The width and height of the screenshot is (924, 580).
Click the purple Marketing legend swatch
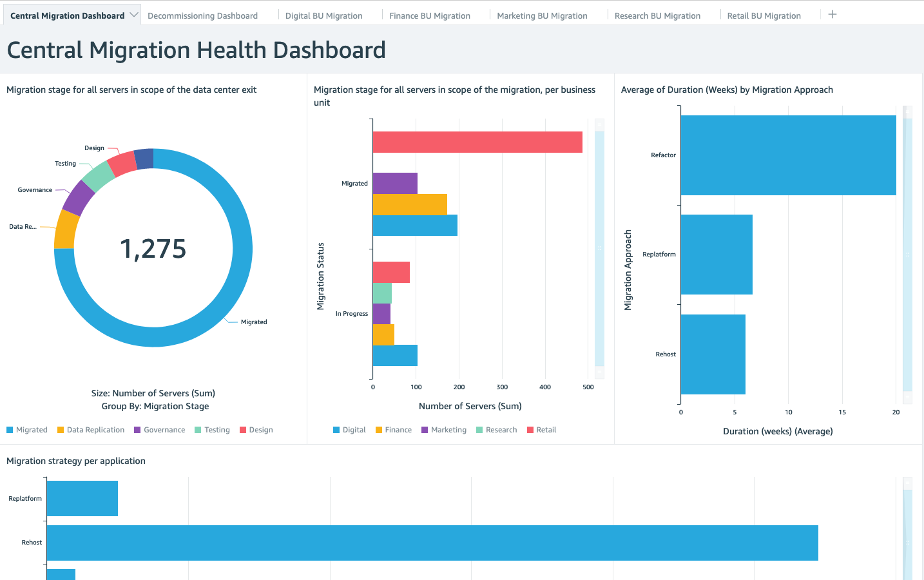(x=425, y=429)
